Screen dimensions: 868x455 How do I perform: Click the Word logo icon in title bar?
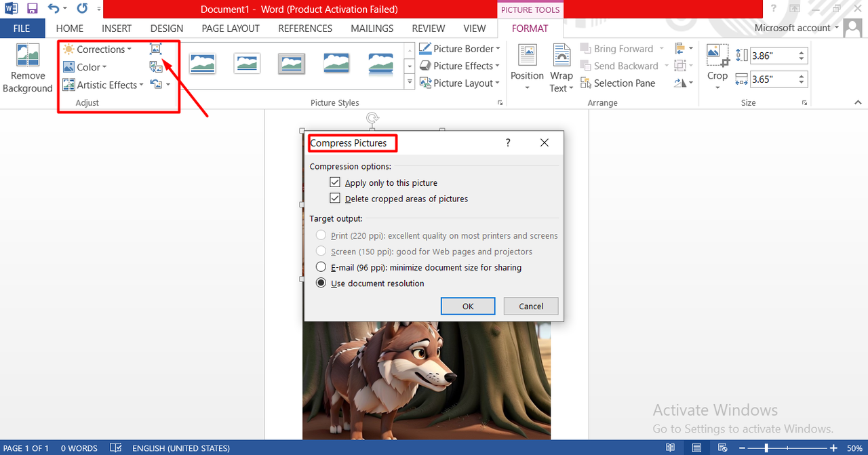(11, 9)
